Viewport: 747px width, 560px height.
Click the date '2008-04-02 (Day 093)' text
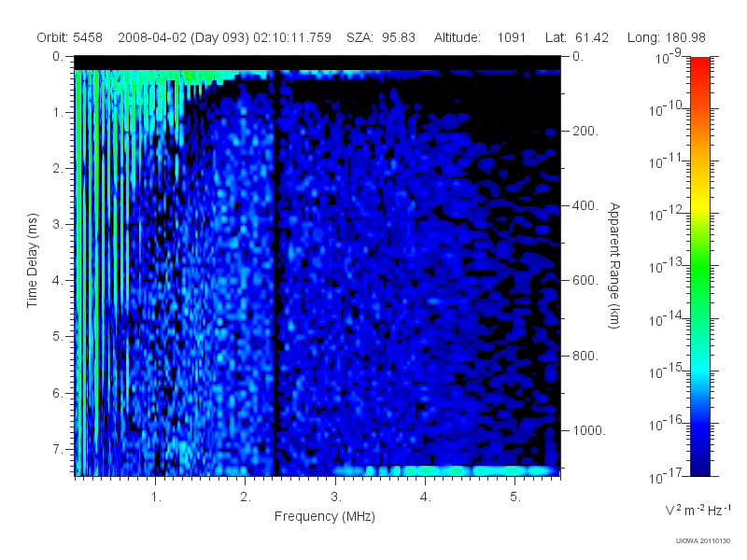tap(183, 37)
